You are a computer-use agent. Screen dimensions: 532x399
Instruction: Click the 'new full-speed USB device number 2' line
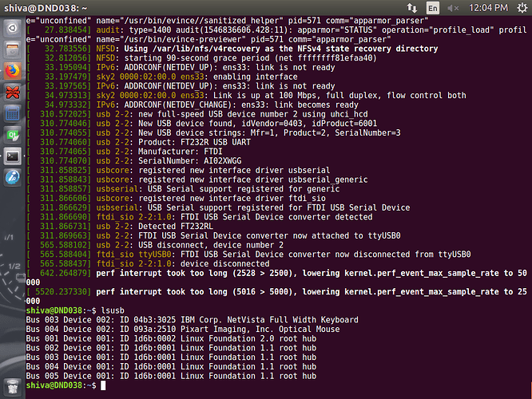(x=197, y=114)
